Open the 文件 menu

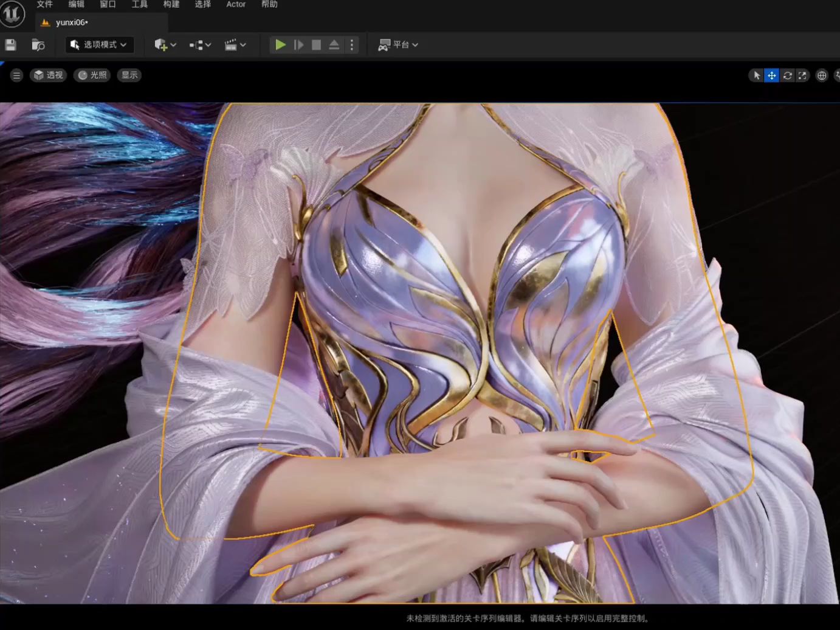click(x=44, y=4)
